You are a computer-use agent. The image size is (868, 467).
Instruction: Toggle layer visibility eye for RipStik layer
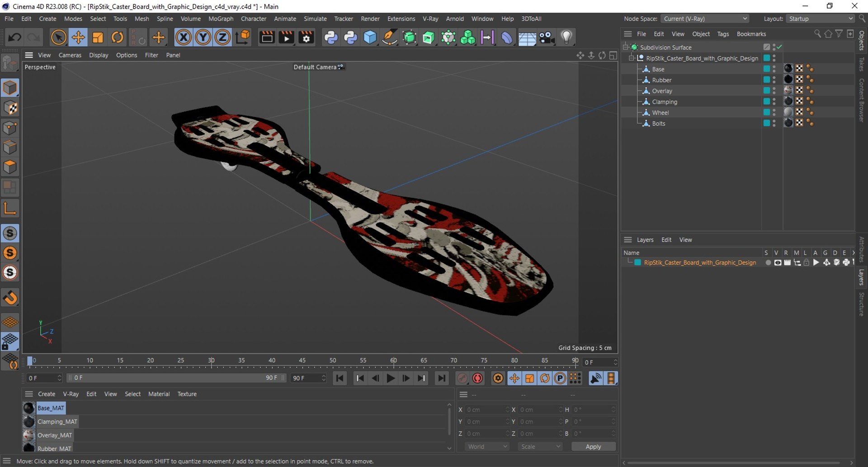tap(778, 262)
